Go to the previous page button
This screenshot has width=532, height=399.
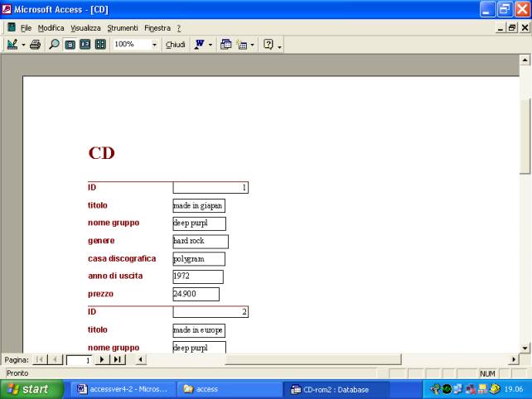55,359
